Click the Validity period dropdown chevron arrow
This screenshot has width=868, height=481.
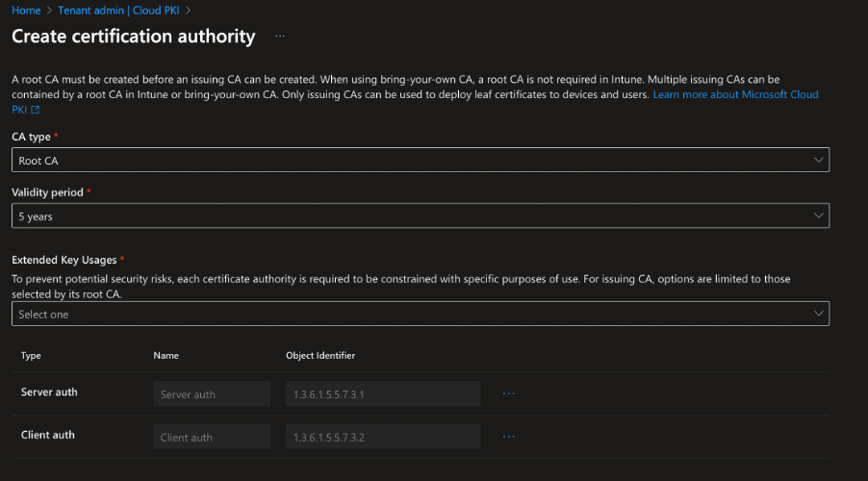click(818, 215)
